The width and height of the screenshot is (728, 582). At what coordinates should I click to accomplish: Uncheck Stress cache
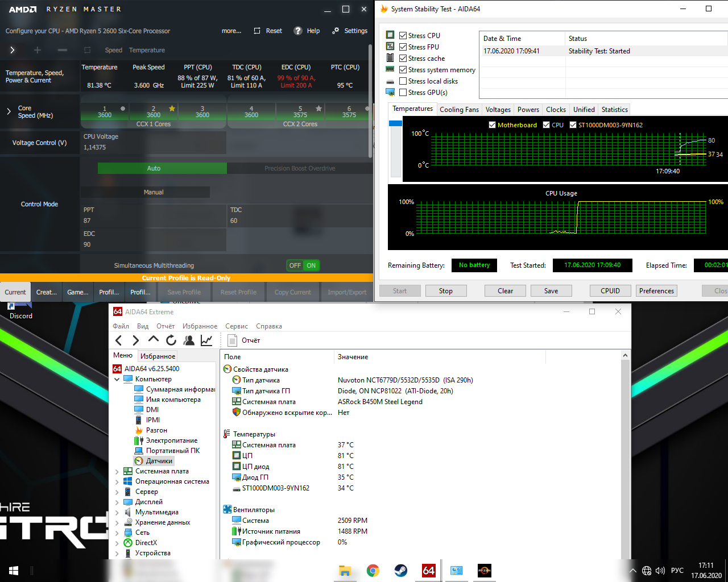(x=403, y=58)
